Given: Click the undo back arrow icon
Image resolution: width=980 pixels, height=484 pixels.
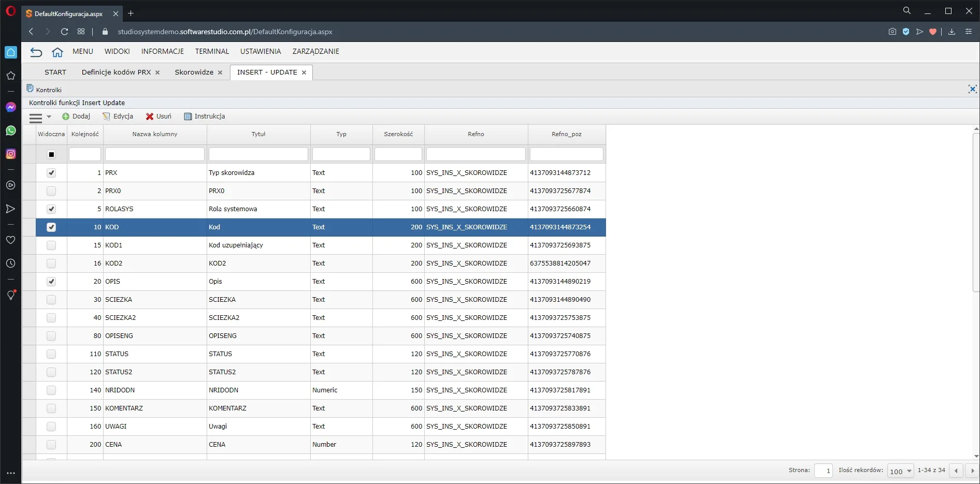Looking at the screenshot, I should [x=36, y=52].
